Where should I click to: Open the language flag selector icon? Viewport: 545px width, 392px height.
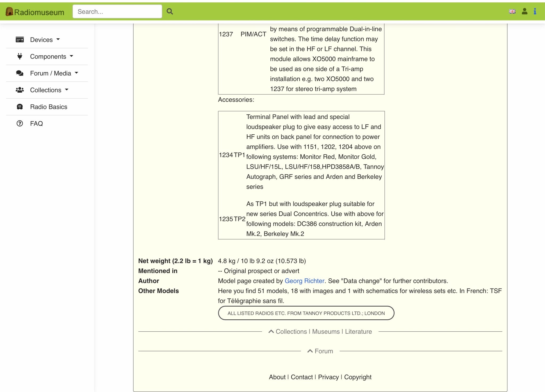(x=512, y=11)
